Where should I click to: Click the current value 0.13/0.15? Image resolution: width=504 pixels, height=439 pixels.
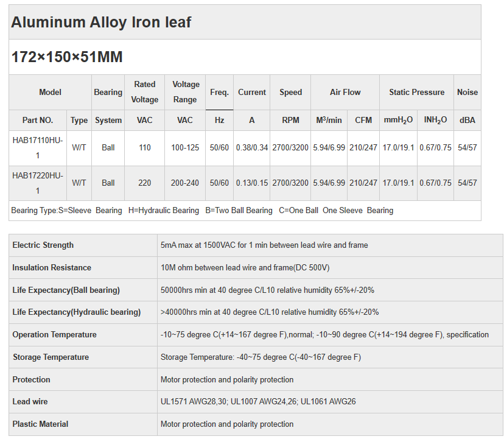[x=252, y=183]
